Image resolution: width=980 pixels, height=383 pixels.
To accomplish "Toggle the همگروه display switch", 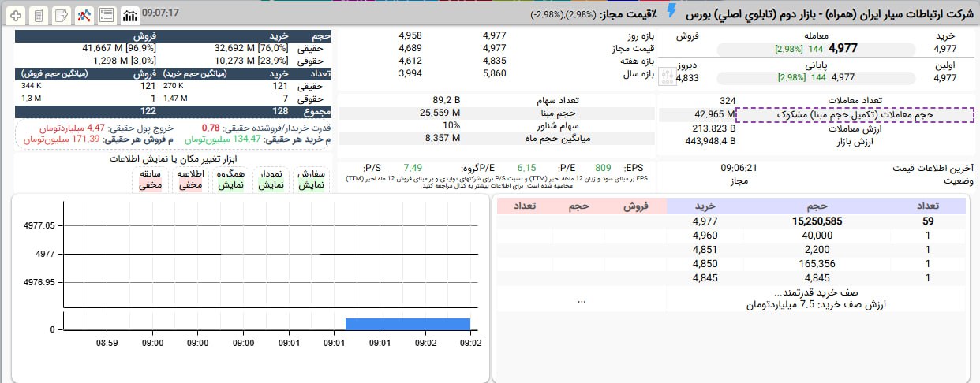I will (x=229, y=179).
